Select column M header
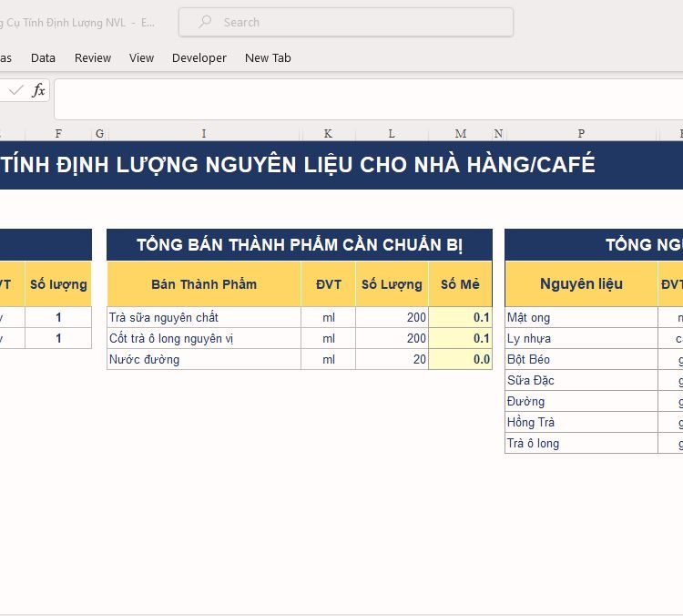Screen dimensions: 683x616 pos(460,133)
